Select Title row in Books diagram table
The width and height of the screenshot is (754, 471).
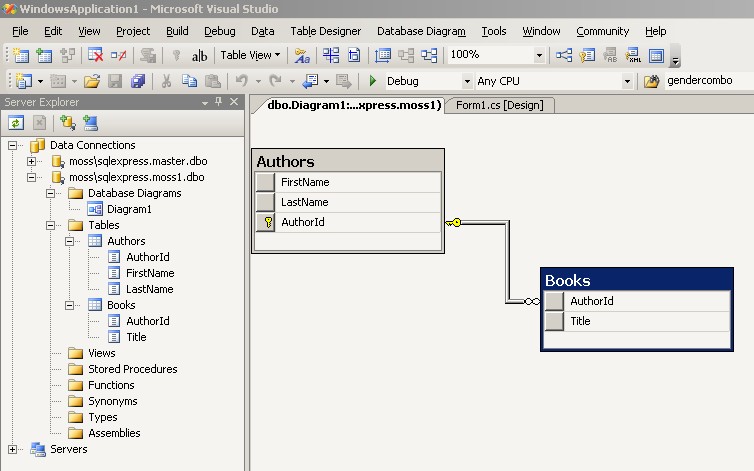(x=637, y=321)
